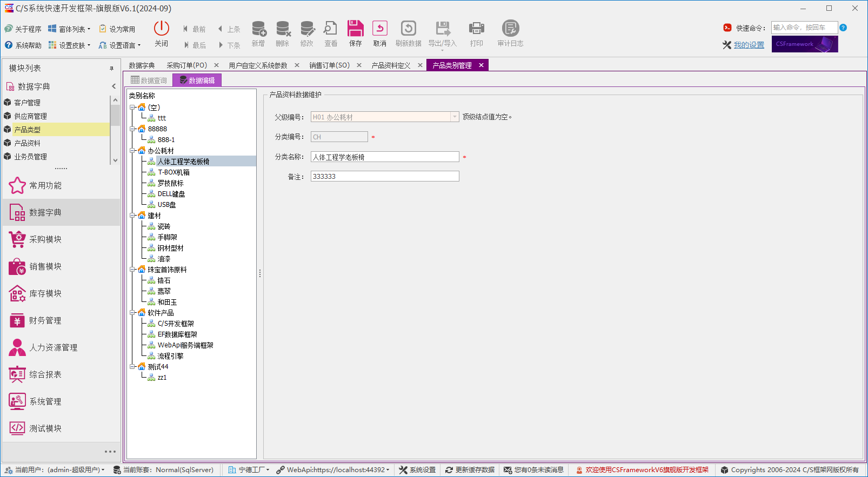Pin the module list panel (模块列表)
This screenshot has height=477, width=868.
(x=112, y=69)
